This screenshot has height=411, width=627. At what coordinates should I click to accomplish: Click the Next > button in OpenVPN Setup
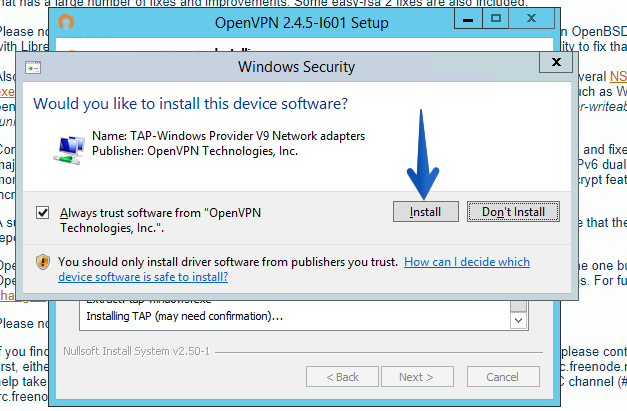pyautogui.click(x=417, y=377)
